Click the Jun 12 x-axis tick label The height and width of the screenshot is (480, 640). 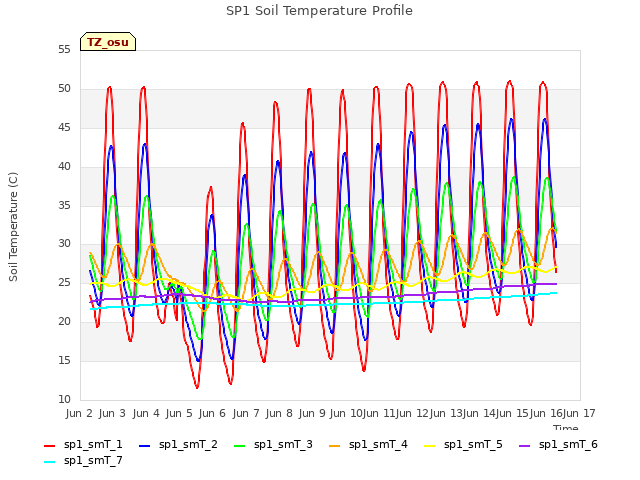[x=415, y=413]
